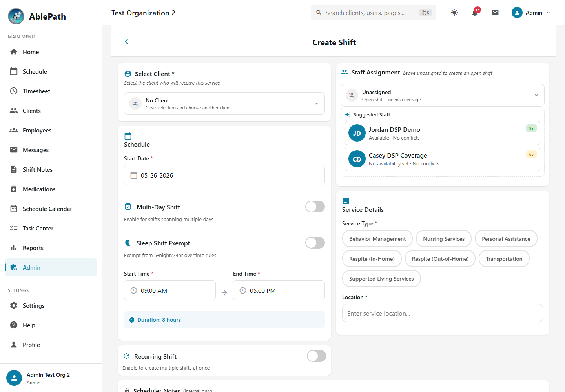This screenshot has width=565, height=392.
Task: Click the Help question mark icon
Action: 14,325
